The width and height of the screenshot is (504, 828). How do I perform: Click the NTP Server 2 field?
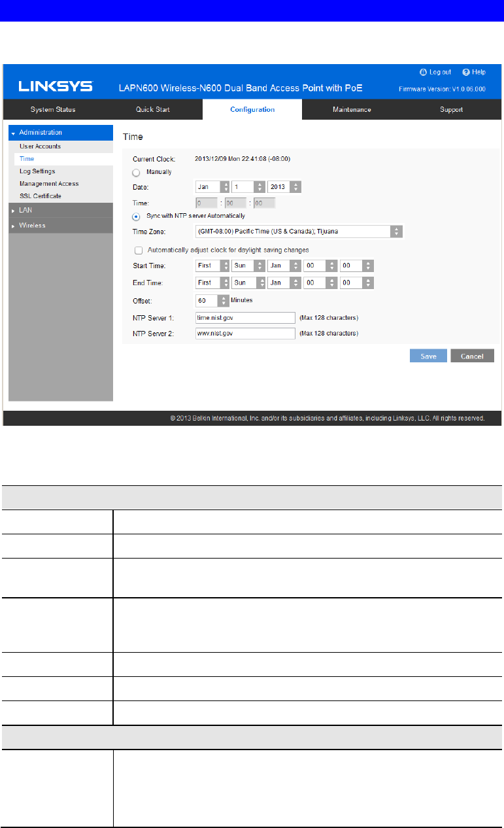pos(246,334)
